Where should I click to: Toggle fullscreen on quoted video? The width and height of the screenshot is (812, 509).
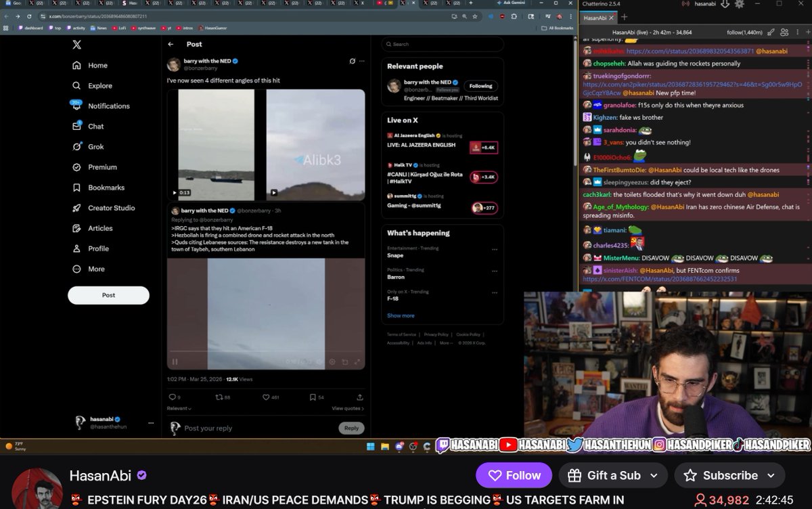(357, 361)
